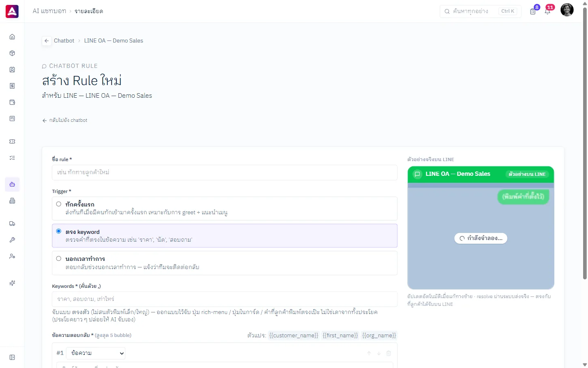588x368 pixels.
Task: Open the building/document sidebar icon
Action: click(x=12, y=201)
